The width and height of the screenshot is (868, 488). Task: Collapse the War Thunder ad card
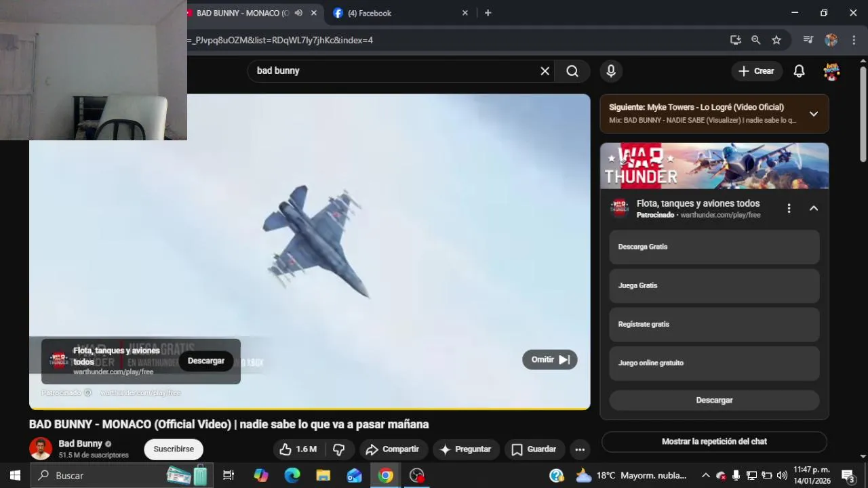point(814,209)
